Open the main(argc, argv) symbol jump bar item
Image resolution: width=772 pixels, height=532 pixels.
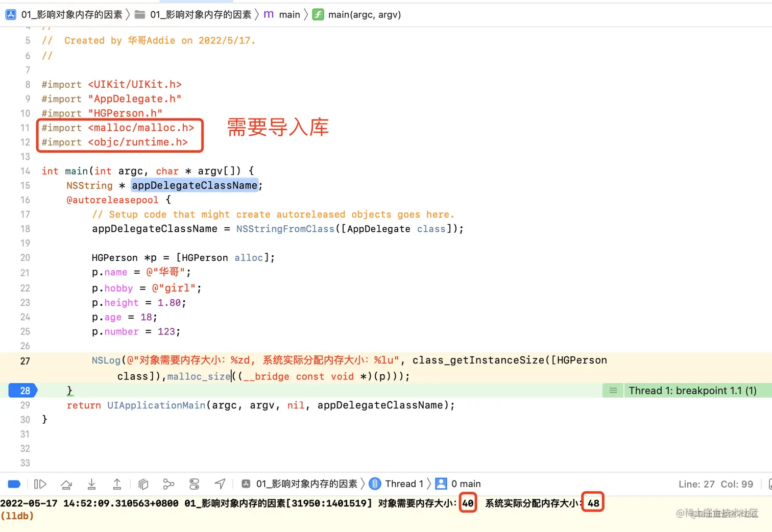click(x=357, y=15)
